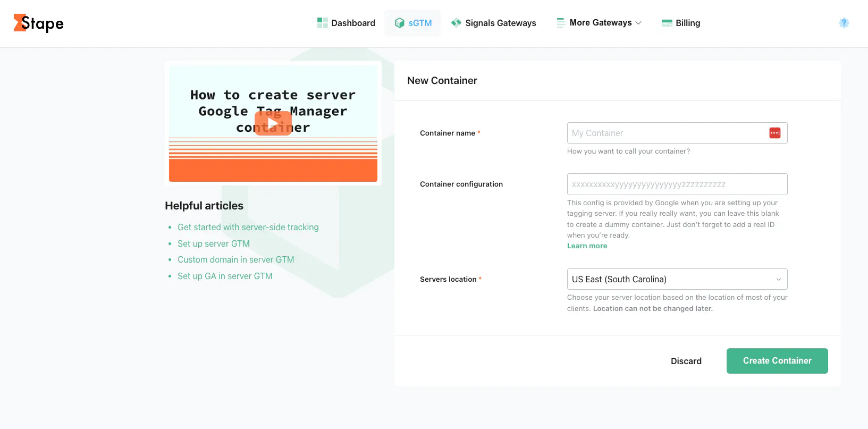Viewport: 868px width, 429px height.
Task: Click the red password manager icon in Container name
Action: click(775, 133)
